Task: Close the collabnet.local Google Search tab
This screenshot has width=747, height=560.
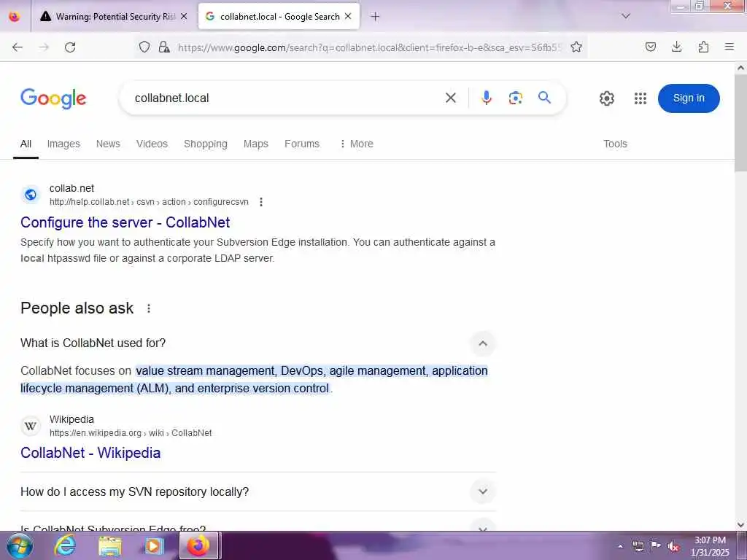Action: [348, 16]
